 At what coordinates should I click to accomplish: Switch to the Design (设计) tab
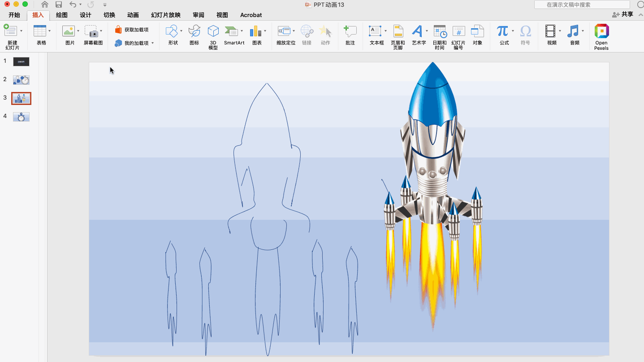86,15
